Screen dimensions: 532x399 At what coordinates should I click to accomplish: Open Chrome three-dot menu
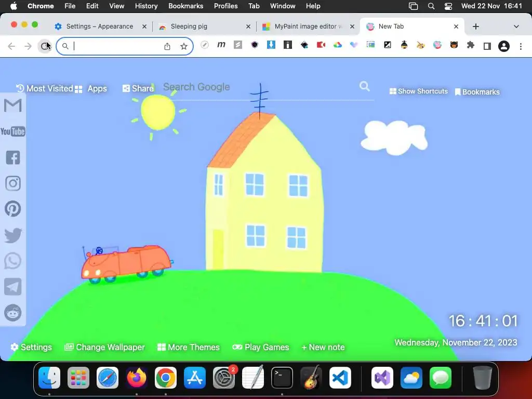[521, 46]
